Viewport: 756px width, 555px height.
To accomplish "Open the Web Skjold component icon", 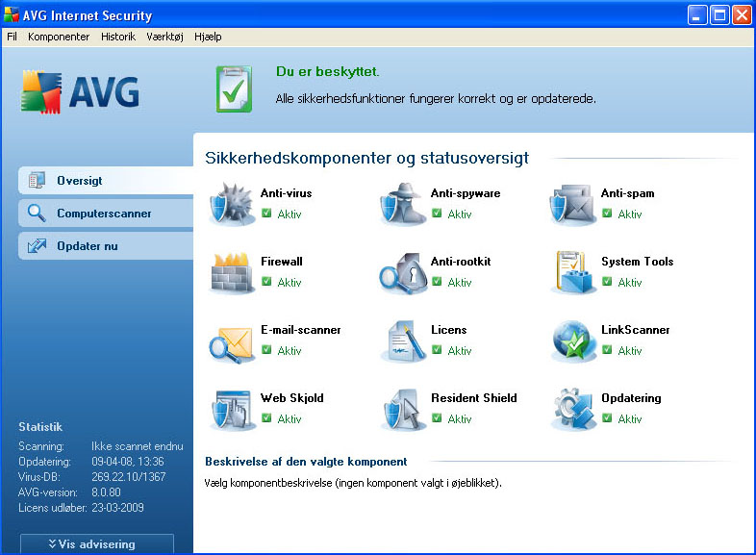I will 231,410.
